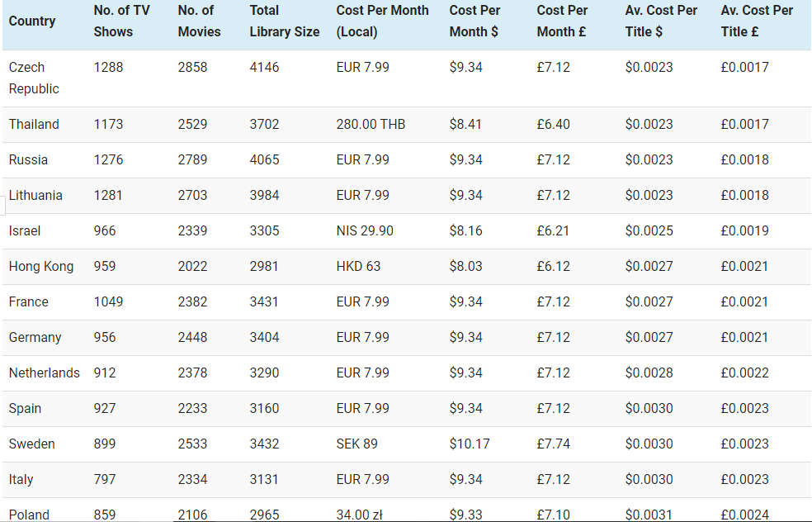812x522 pixels.
Task: Click the £6.40 cost for Thailand
Action: click(554, 125)
